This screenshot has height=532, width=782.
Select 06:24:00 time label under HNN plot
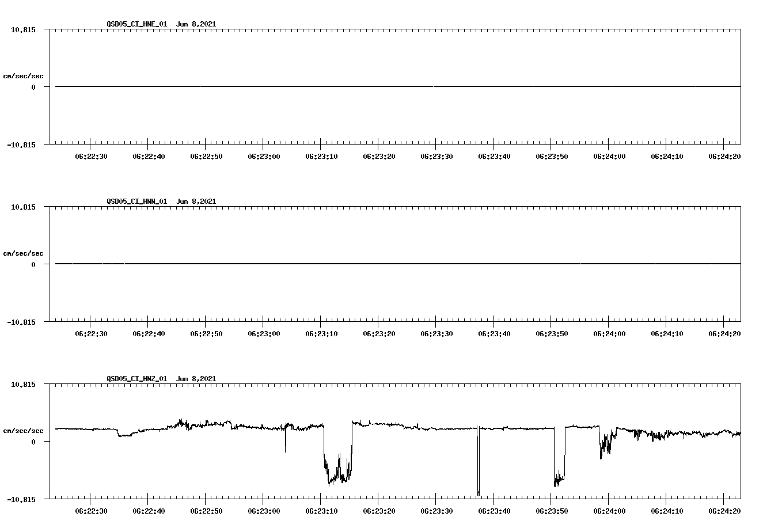click(609, 334)
